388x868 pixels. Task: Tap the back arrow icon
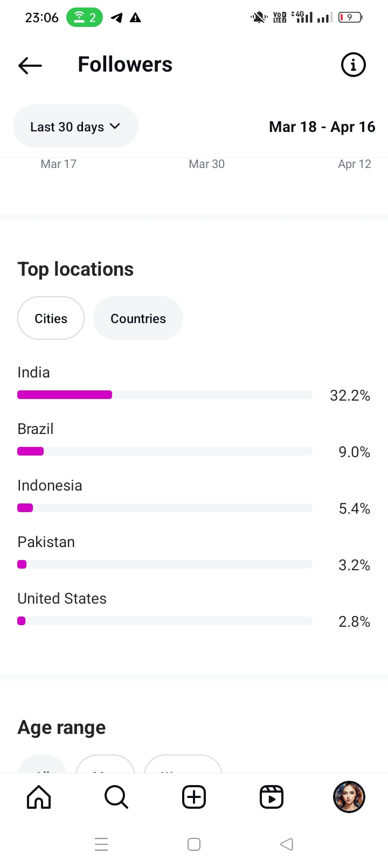coord(30,65)
